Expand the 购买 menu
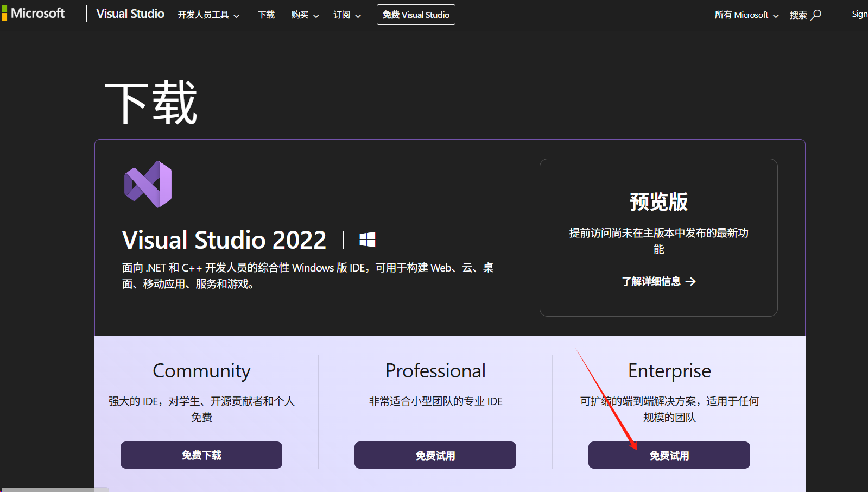The height and width of the screenshot is (492, 868). coord(305,15)
